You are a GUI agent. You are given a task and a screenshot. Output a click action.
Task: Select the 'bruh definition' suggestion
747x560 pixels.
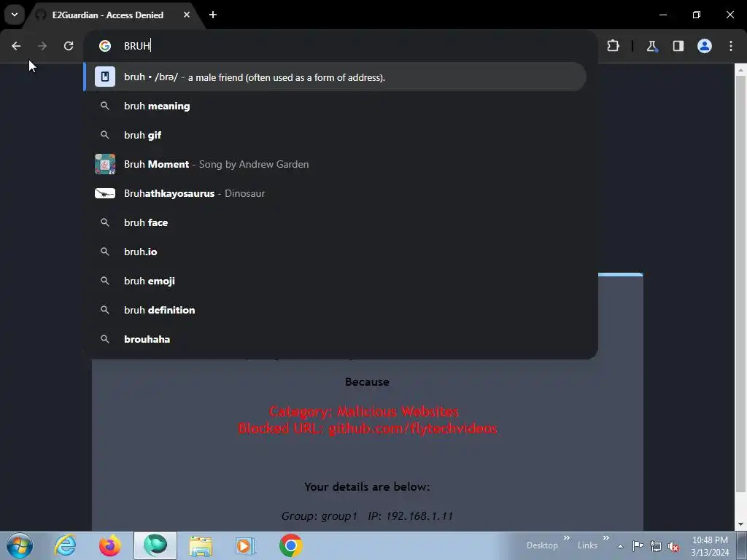click(335, 310)
